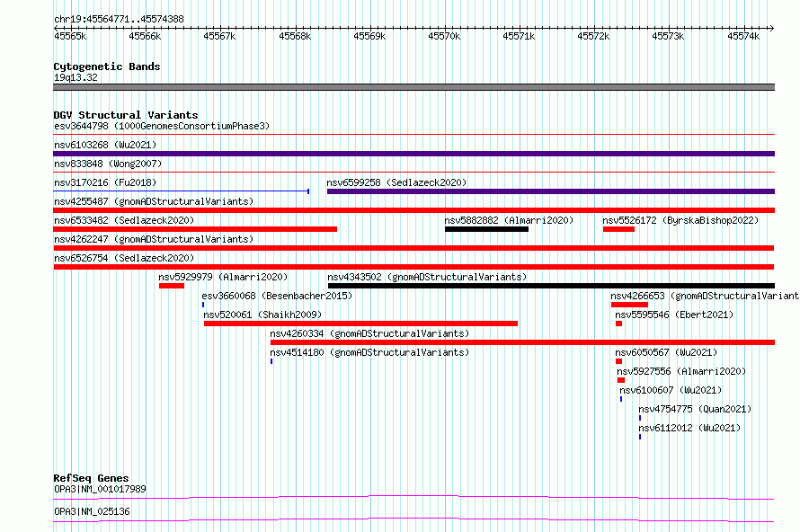Image resolution: width=800 pixels, height=532 pixels.
Task: Select the nsv6103268 (Wu2021) purple variant bar
Action: [413, 154]
